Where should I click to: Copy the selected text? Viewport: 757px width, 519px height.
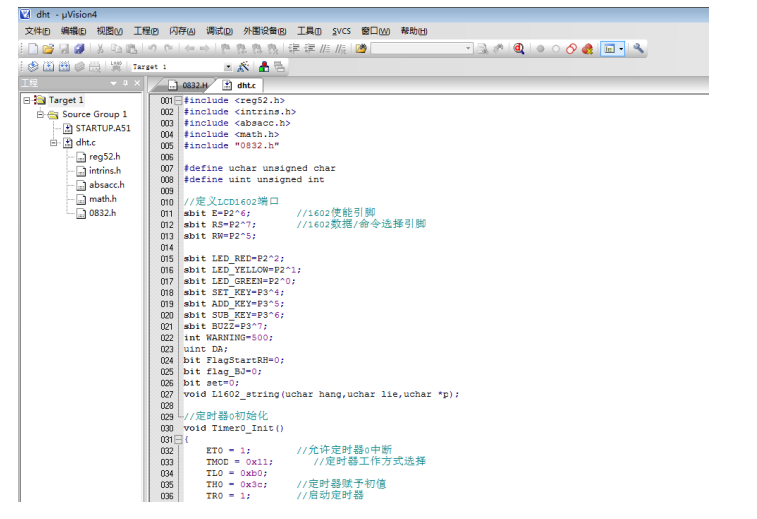pos(116,49)
